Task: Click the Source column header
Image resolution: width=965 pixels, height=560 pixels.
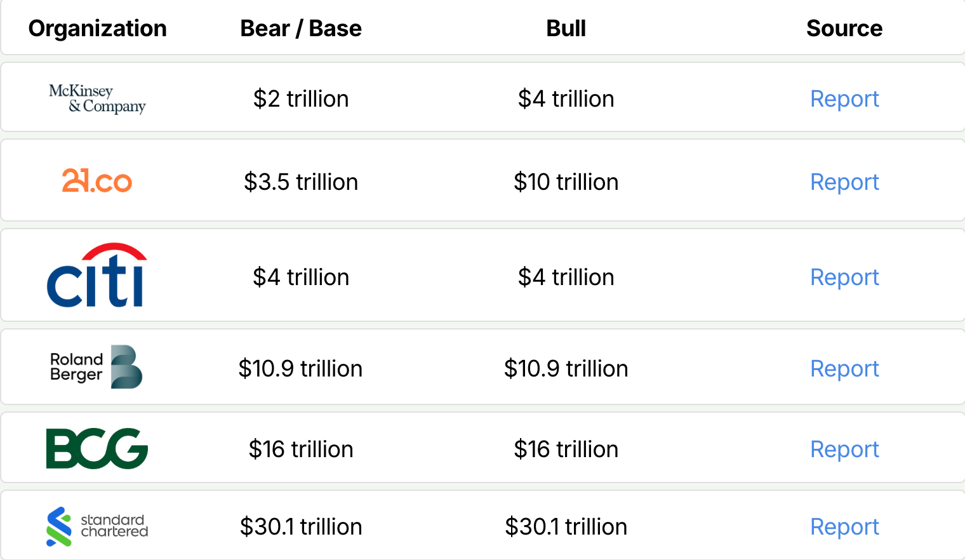Action: click(844, 29)
